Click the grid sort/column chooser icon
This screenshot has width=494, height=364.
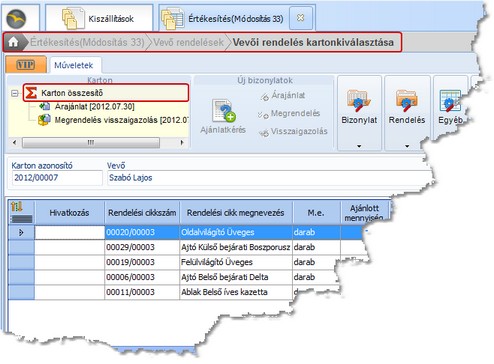(x=17, y=207)
